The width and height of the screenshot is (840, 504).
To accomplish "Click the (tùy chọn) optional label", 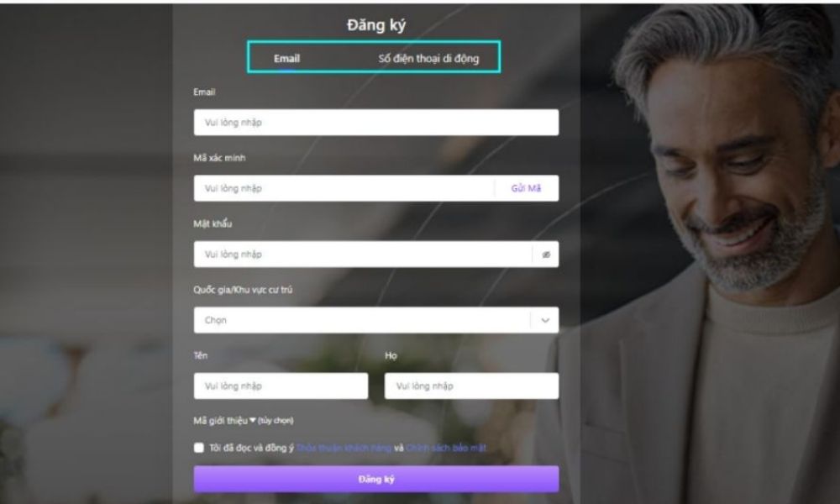I will [276, 421].
